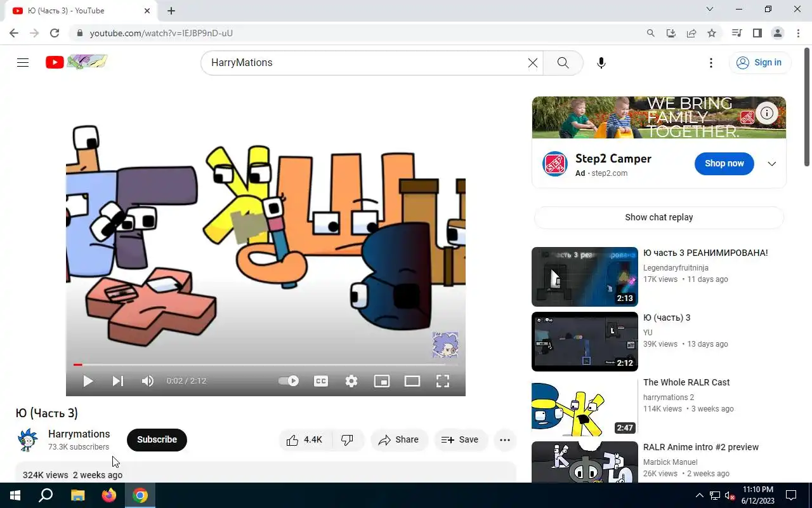Open the Harrymations channel name link
Viewport: 812px width, 508px height.
tap(79, 434)
